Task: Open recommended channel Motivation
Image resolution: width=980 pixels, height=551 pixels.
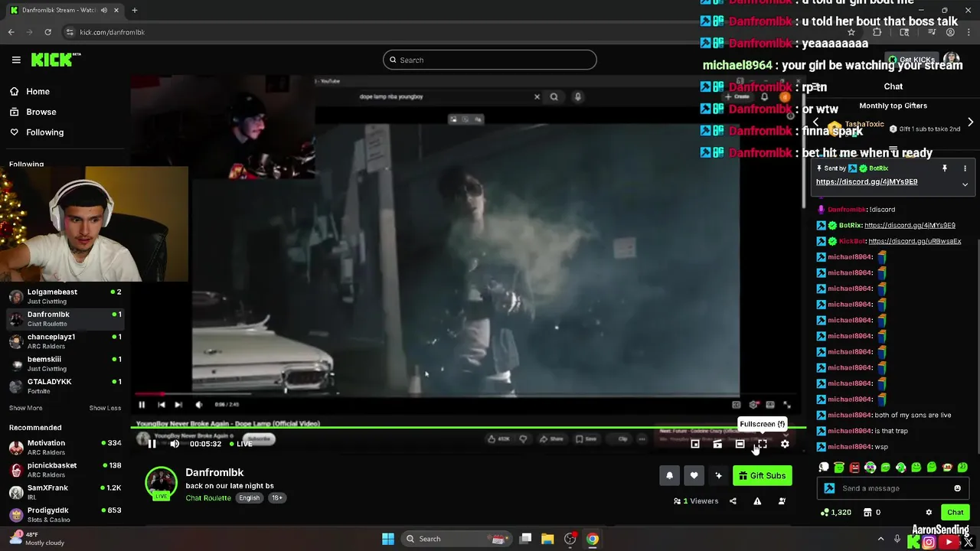Action: click(64, 447)
